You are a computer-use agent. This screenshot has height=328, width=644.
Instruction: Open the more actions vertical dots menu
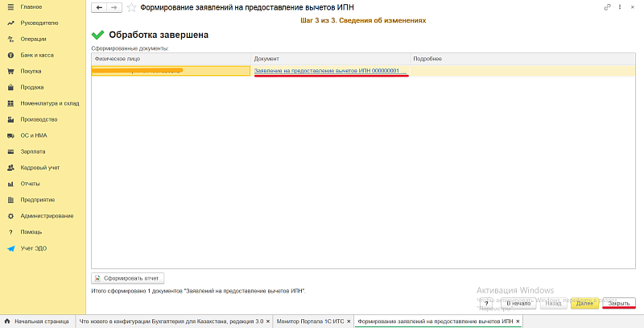coord(621,7)
